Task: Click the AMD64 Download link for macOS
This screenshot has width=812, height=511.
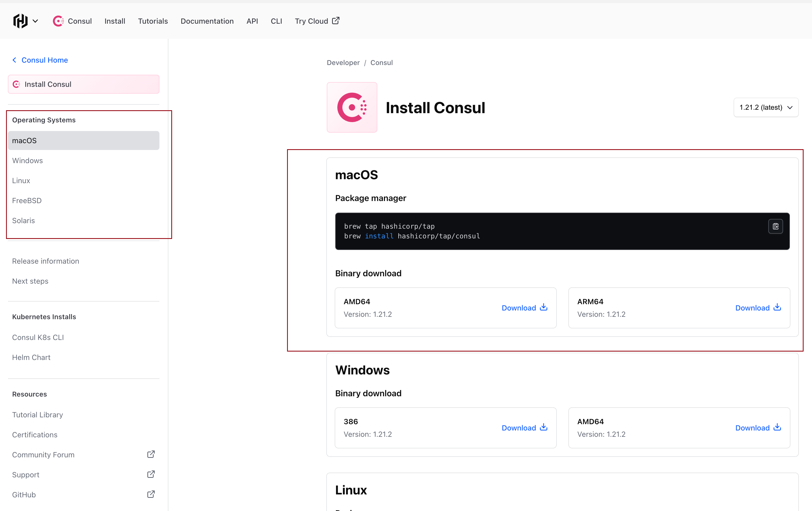Action: pyautogui.click(x=519, y=308)
